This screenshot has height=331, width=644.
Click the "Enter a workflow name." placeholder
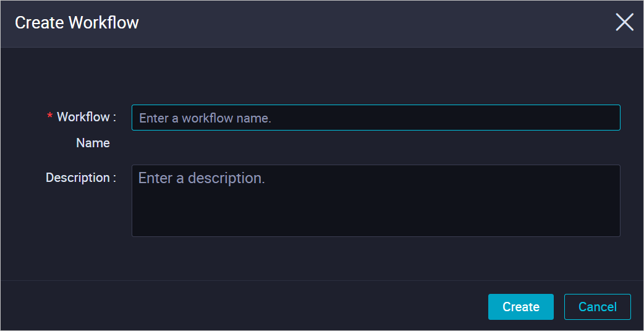tap(205, 118)
